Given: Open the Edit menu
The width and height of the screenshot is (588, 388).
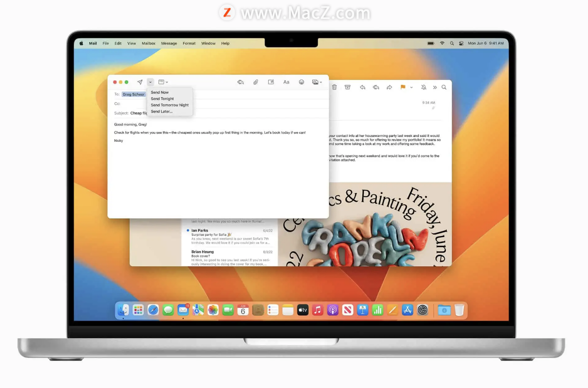Looking at the screenshot, I should (118, 43).
